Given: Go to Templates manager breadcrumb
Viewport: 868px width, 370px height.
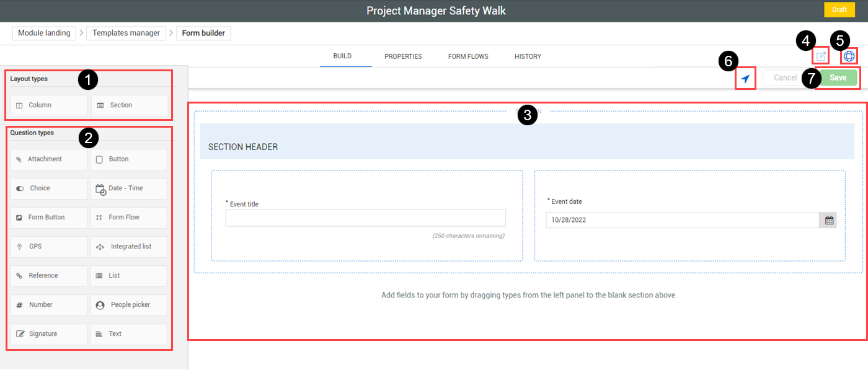Looking at the screenshot, I should (126, 33).
